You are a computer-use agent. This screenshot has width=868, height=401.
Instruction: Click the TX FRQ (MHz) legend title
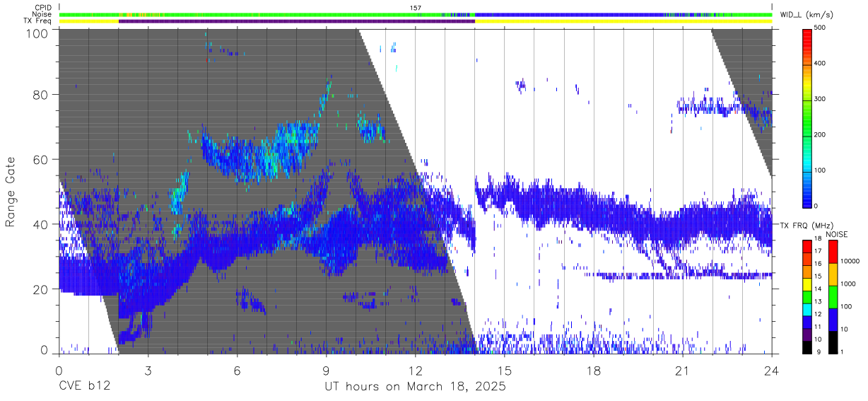click(806, 226)
